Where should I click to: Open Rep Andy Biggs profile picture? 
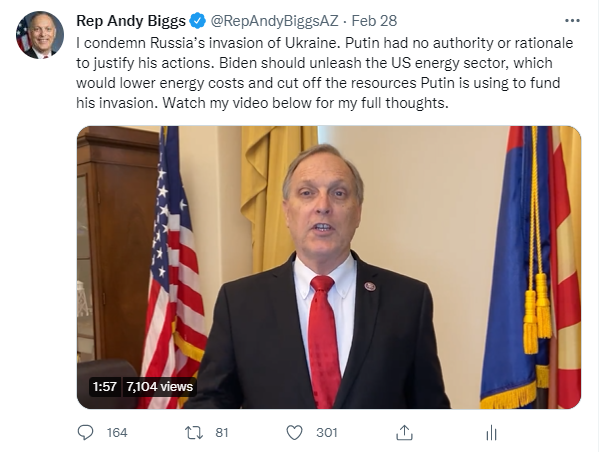tap(40, 35)
